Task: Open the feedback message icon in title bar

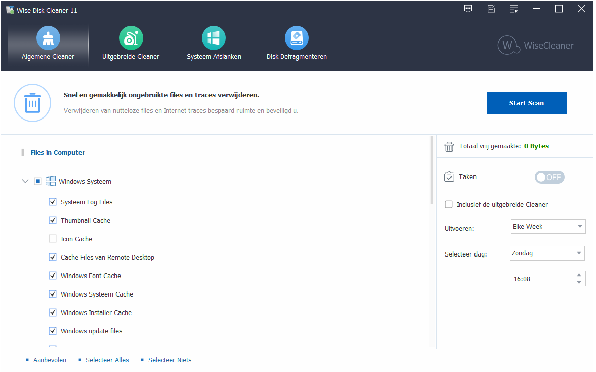Action: (468, 9)
